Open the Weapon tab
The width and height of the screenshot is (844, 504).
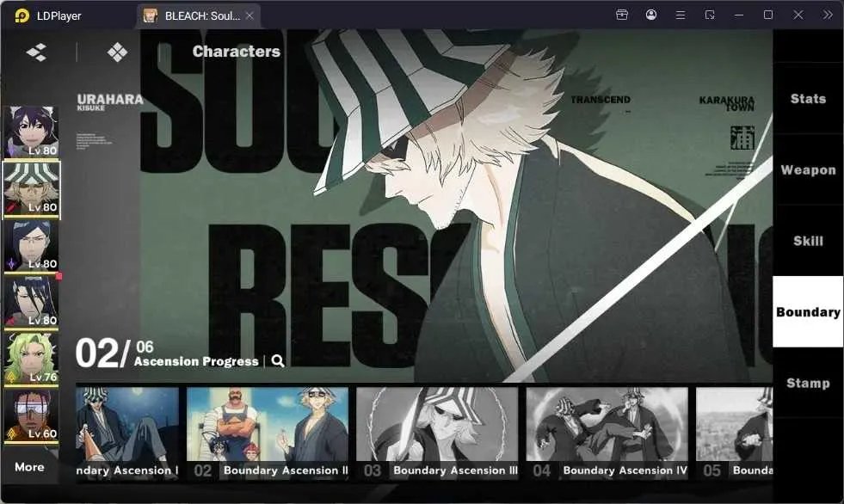click(x=808, y=170)
